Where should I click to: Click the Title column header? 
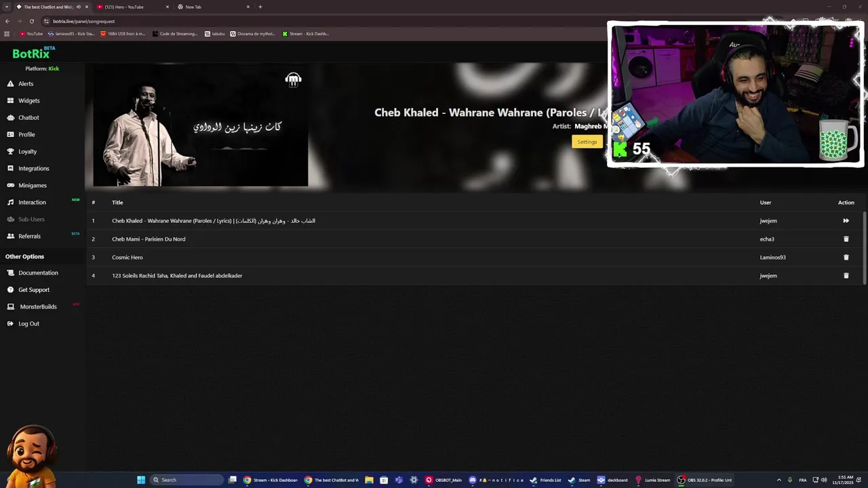click(x=117, y=202)
